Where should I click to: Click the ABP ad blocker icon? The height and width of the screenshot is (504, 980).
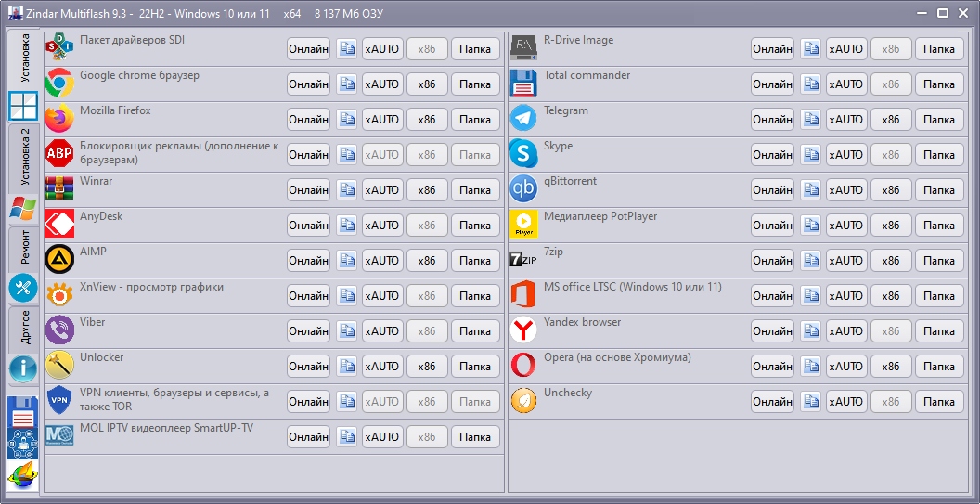[59, 154]
